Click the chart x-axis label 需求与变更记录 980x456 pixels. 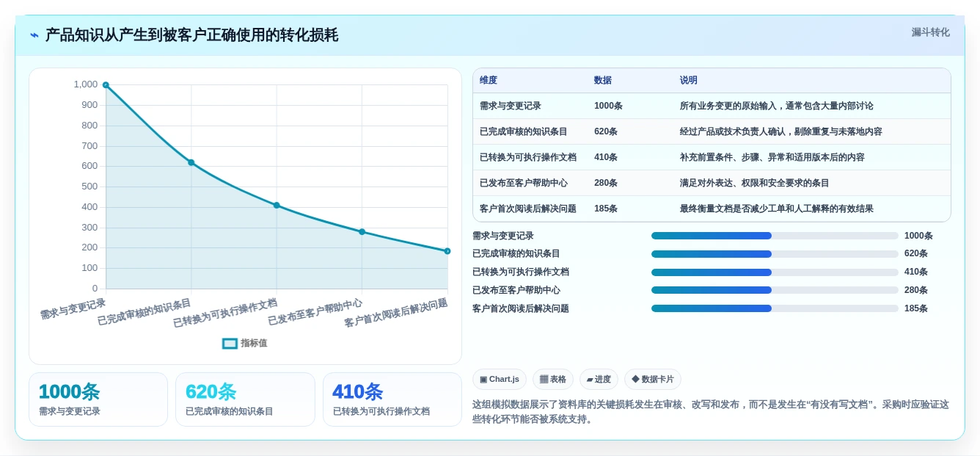click(73, 308)
